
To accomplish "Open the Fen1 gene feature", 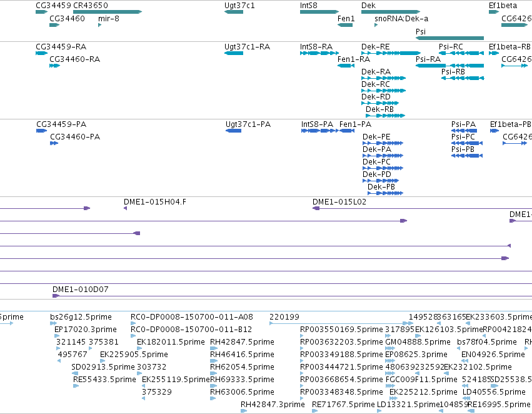I will click(345, 25).
